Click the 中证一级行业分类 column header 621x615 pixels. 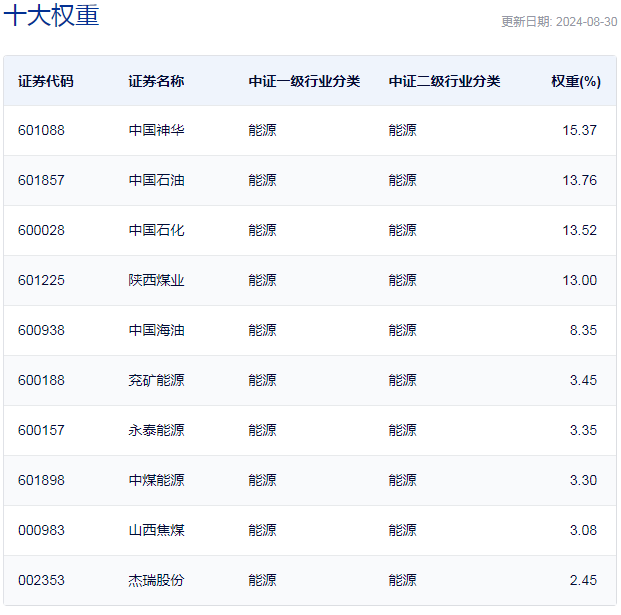pos(304,81)
